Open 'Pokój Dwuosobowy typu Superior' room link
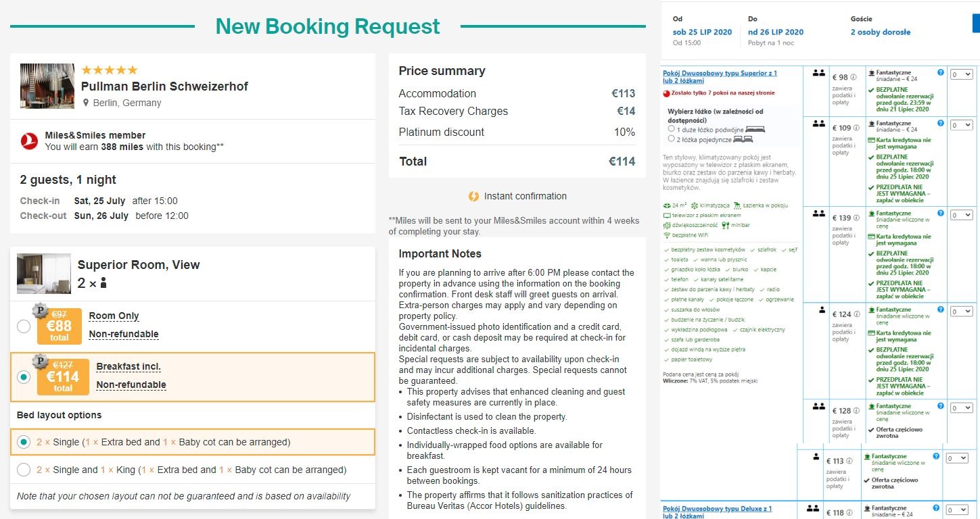This screenshot has width=980, height=519. [720, 77]
